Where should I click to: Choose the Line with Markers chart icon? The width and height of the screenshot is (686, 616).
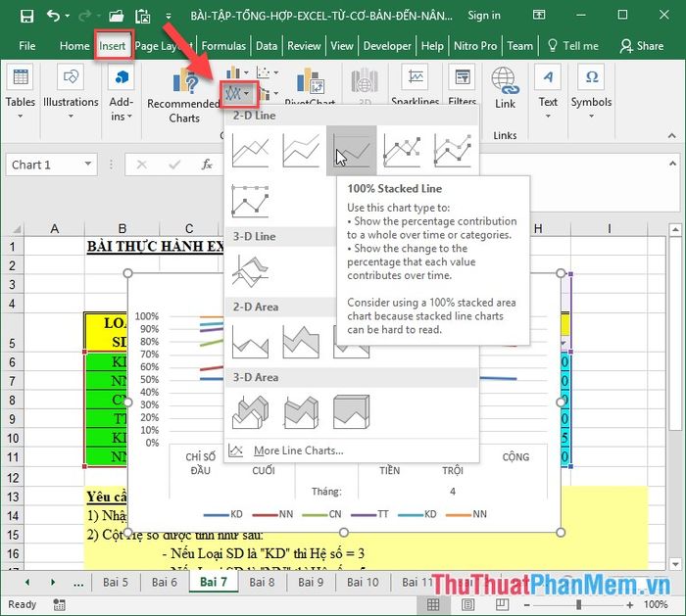tap(402, 151)
